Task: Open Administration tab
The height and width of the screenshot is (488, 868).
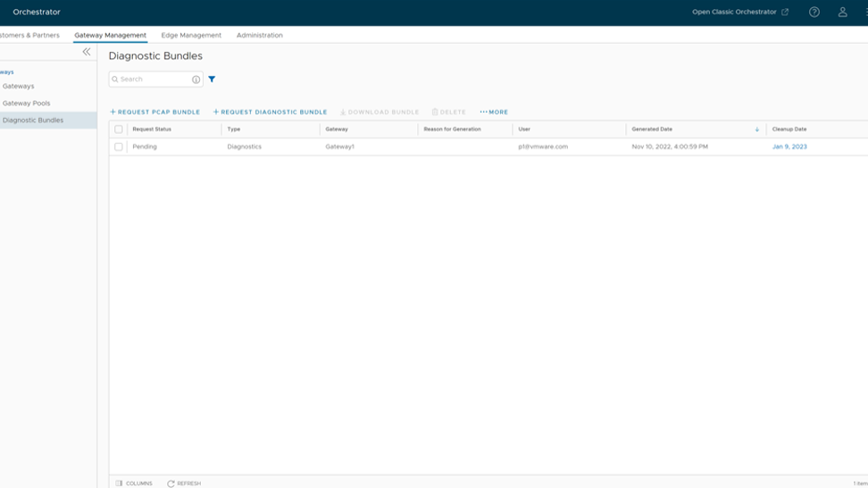Action: pos(260,35)
